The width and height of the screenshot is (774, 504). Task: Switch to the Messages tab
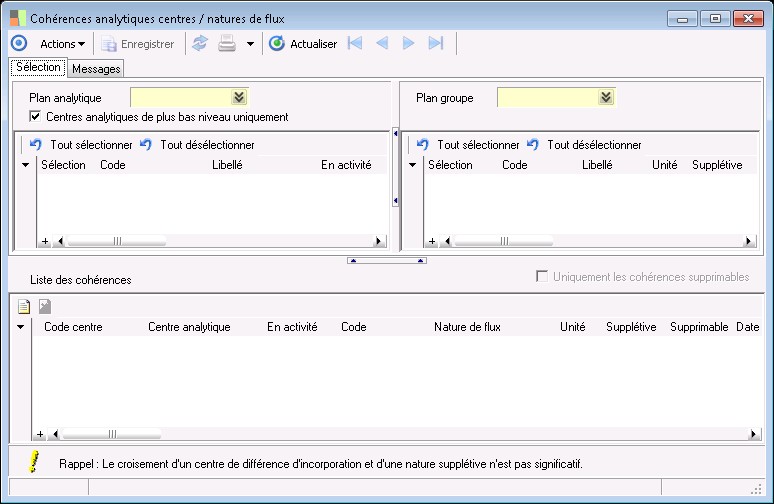(x=96, y=69)
